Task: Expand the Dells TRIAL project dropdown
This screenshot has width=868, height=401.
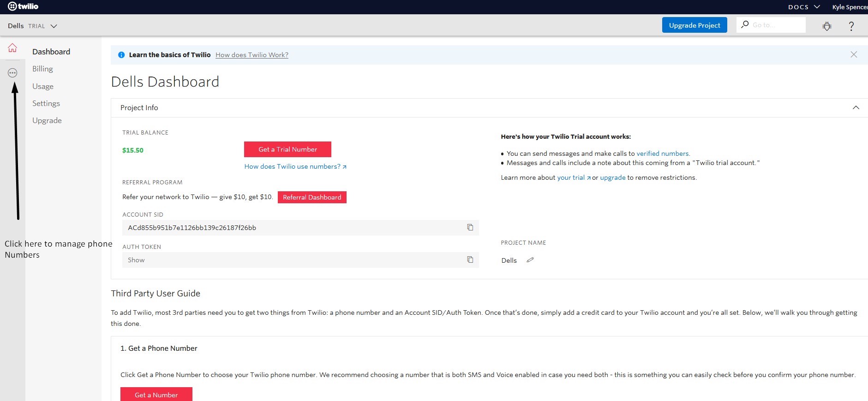Action: pos(32,26)
